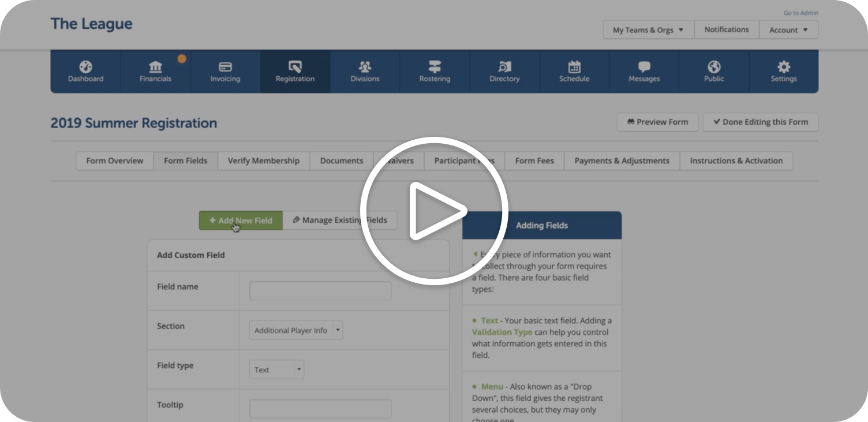
Task: Switch to Instructions & Activation tab
Action: [736, 161]
